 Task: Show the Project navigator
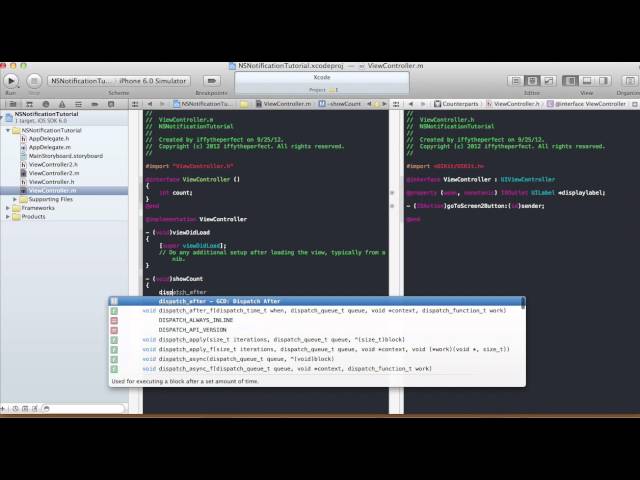(x=13, y=104)
